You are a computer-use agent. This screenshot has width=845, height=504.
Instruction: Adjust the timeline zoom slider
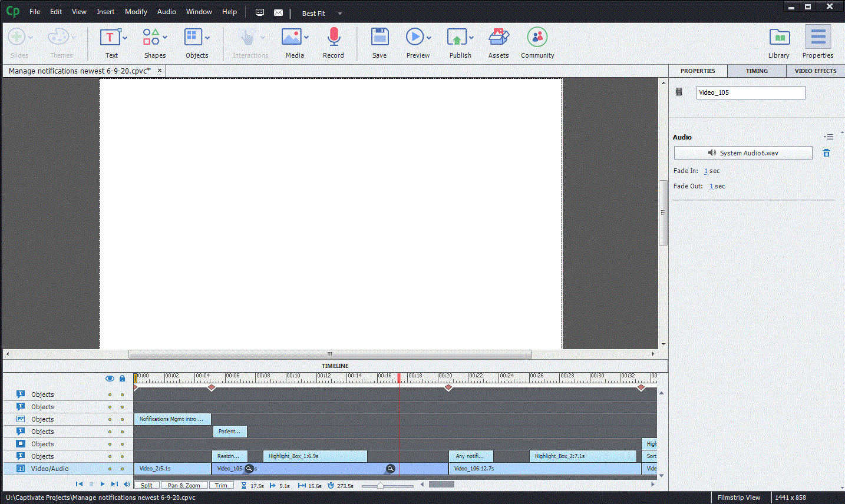tap(380, 486)
